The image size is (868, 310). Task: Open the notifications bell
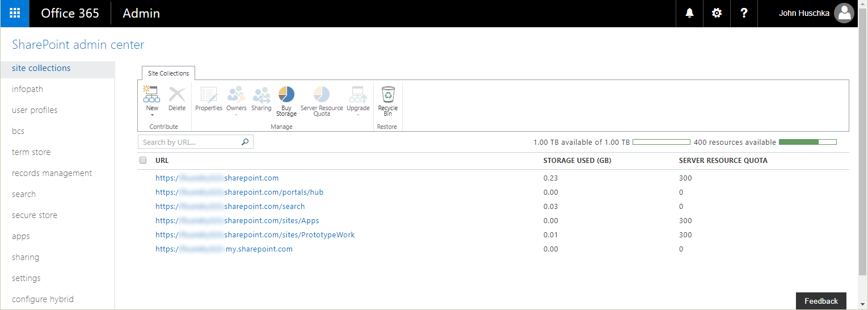pos(690,13)
